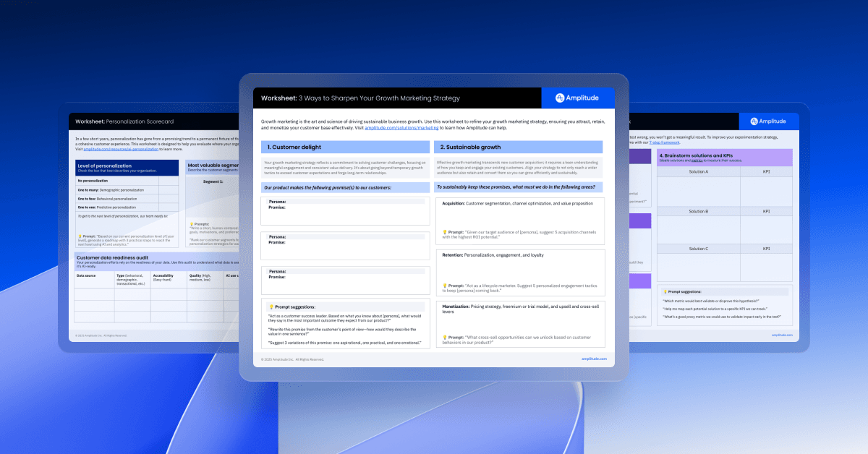868x454 pixels.
Task: Click the metrics link in Brainstorm solutions header
Action: (695, 162)
